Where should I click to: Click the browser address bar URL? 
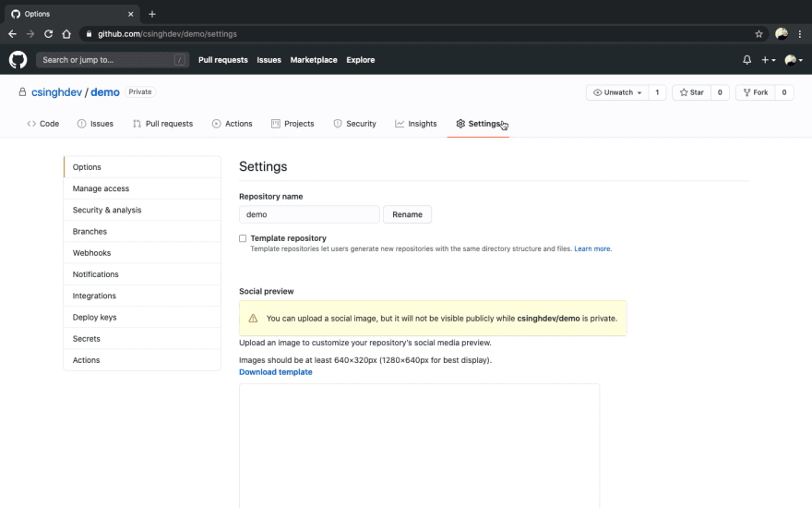point(167,33)
